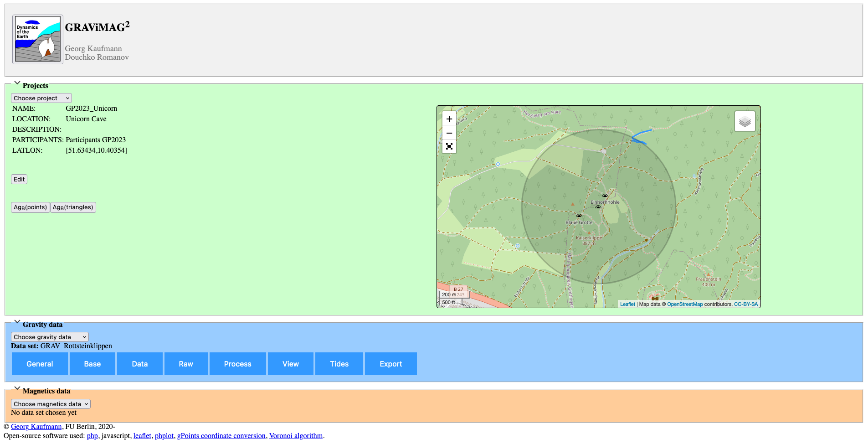
Task: Open the Choose project dropdown
Action: tap(41, 98)
